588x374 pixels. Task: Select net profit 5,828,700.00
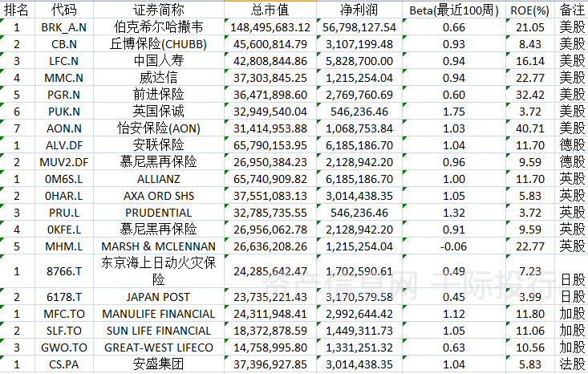click(359, 61)
